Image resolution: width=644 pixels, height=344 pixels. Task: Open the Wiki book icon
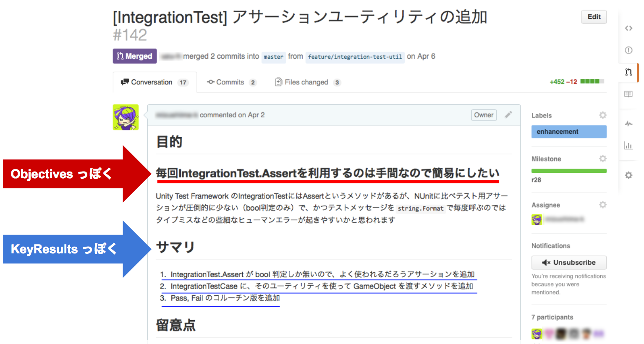[628, 94]
